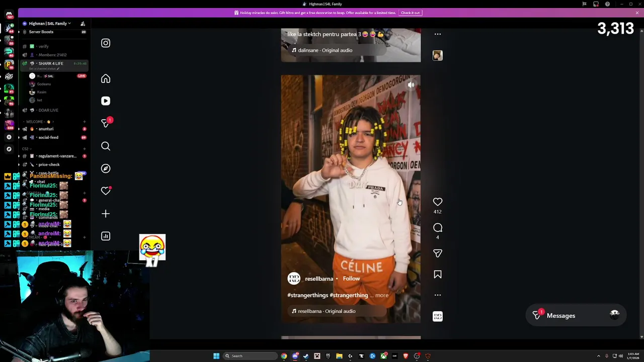Click Add a Server plus icon
The height and width of the screenshot is (362, 644).
pyautogui.click(x=9, y=137)
